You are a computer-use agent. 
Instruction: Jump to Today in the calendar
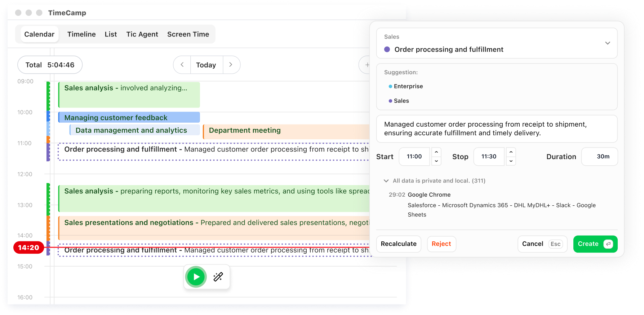[206, 65]
